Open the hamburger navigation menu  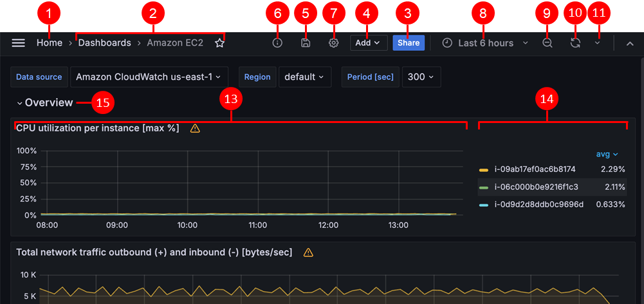19,43
